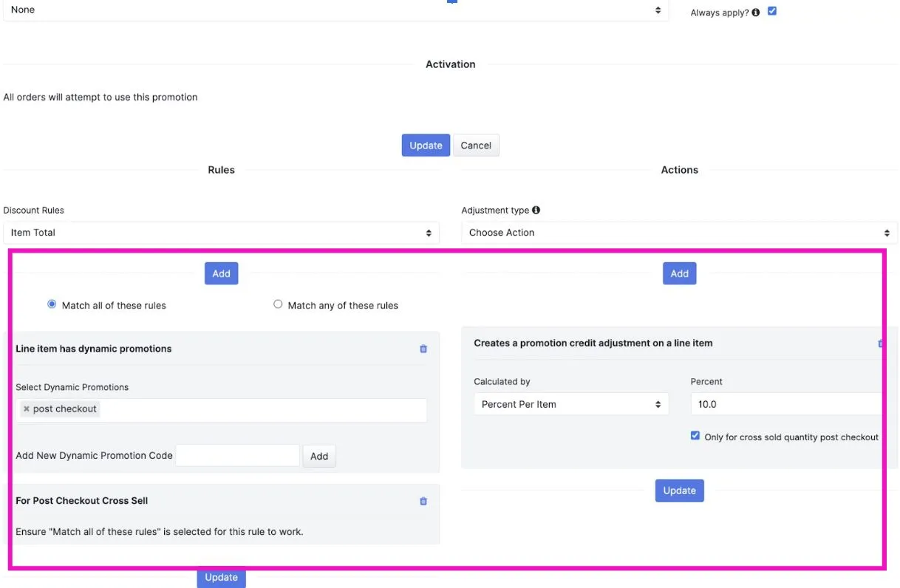Click the Creates a promotion credit adjustment title

click(x=593, y=343)
